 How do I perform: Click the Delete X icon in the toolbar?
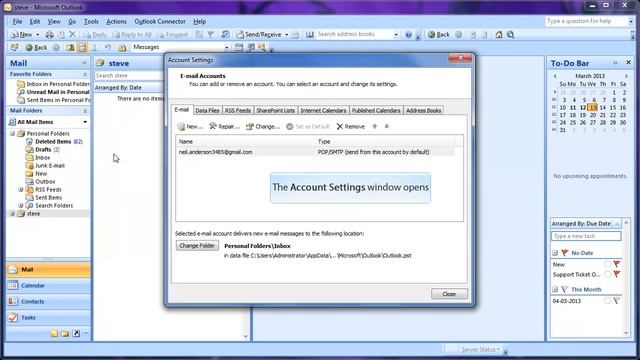72,35
